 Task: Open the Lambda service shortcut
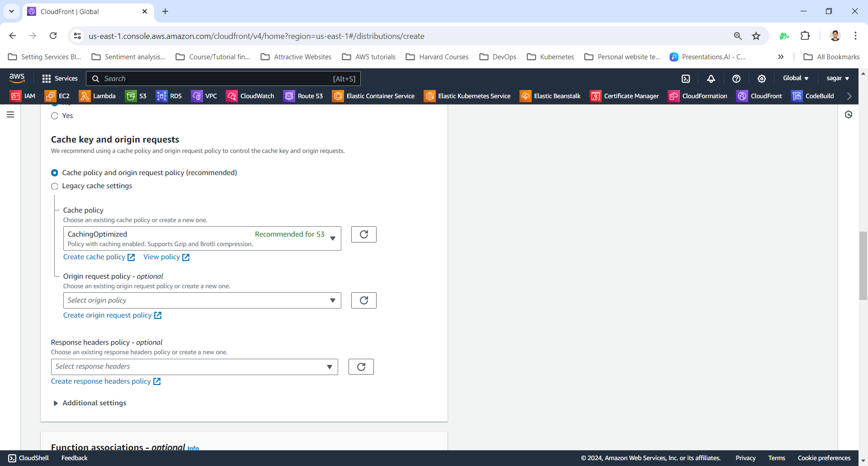97,96
